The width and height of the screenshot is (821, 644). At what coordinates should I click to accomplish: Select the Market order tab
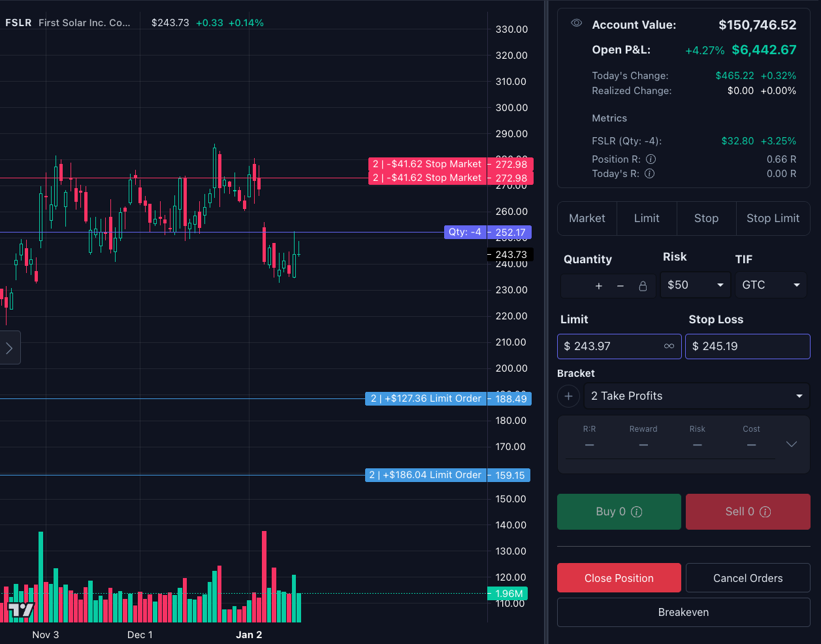[587, 218]
